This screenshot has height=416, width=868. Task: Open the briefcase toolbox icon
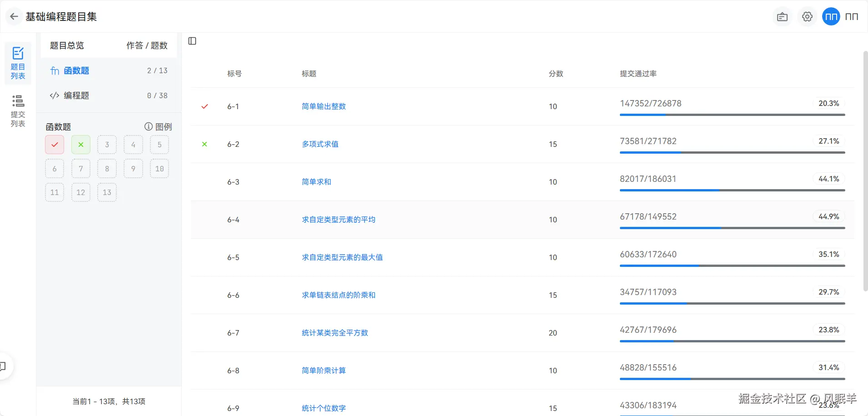tap(782, 17)
